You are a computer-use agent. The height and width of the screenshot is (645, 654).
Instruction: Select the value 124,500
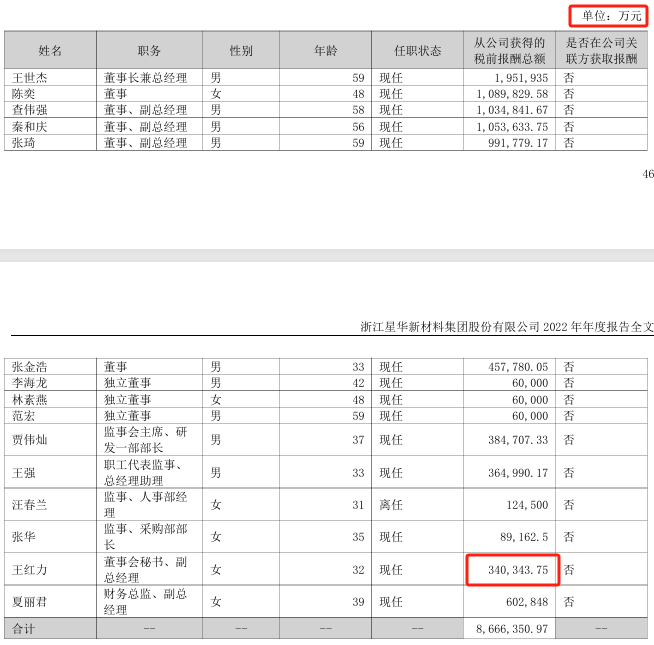pyautogui.click(x=527, y=505)
